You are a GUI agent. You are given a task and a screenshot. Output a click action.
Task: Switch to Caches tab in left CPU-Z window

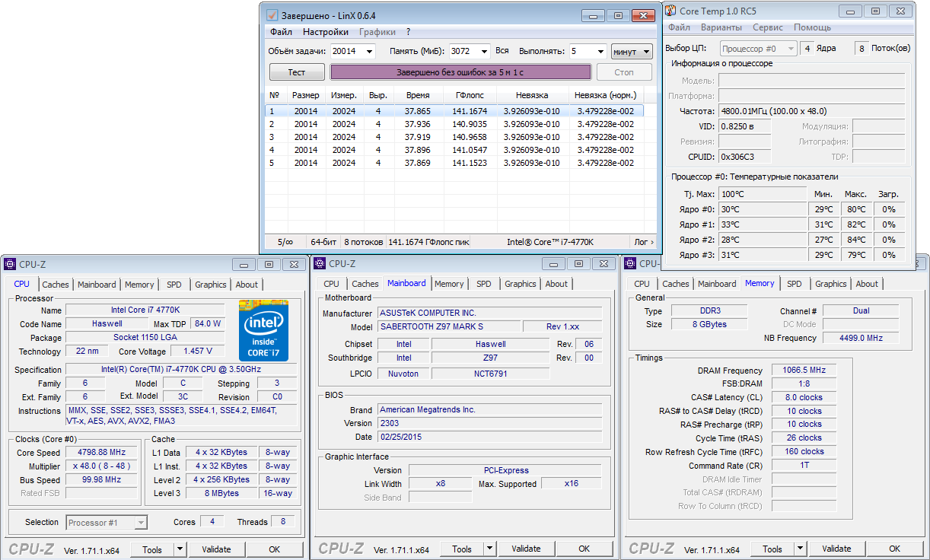tap(56, 285)
